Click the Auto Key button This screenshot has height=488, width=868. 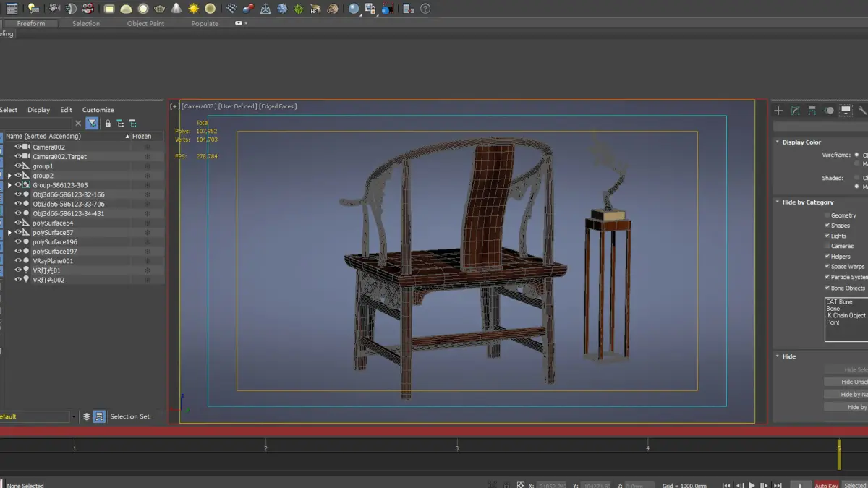point(826,485)
